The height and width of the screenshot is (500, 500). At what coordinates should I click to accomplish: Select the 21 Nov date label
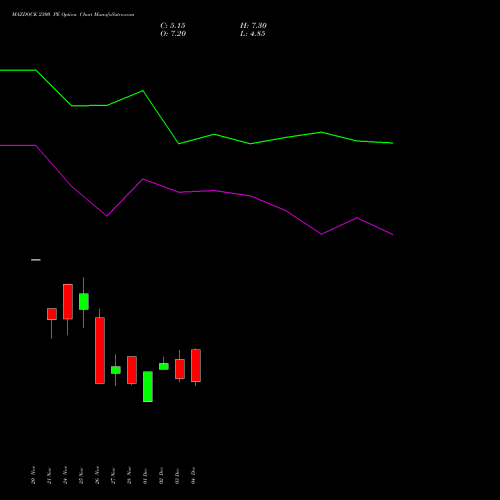pyautogui.click(x=49, y=476)
